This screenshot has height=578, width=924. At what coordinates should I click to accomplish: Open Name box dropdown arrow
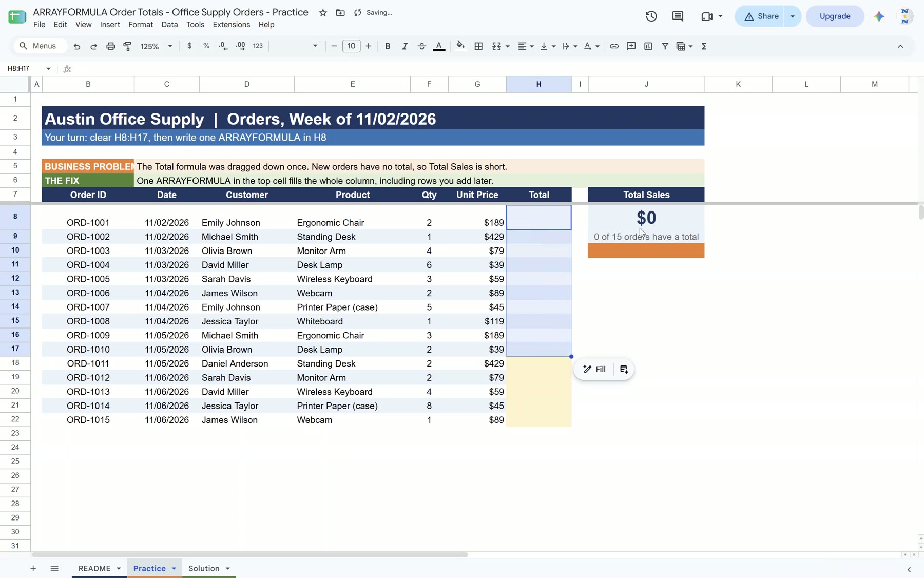point(48,68)
